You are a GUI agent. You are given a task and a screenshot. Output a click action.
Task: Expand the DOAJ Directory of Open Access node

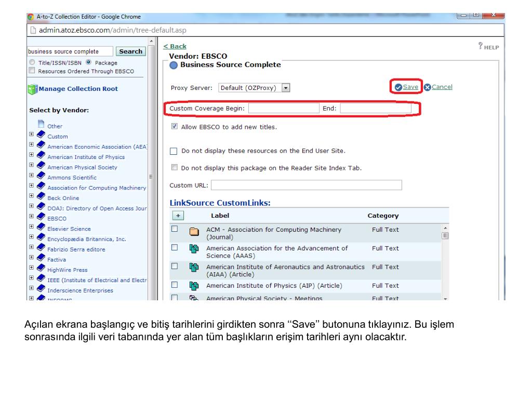[x=31, y=206]
